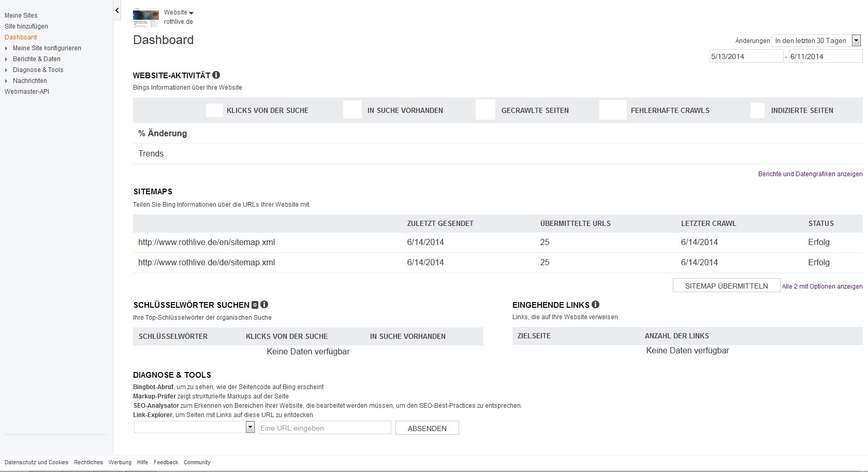Click the Zielseite column header
868x472 pixels.
click(534, 336)
